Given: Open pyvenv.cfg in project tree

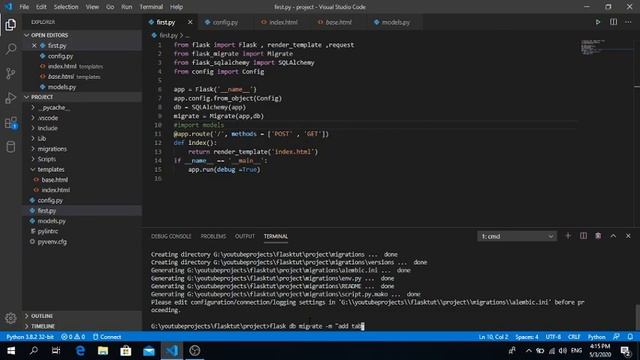Looking at the screenshot, I should [x=82, y=242].
